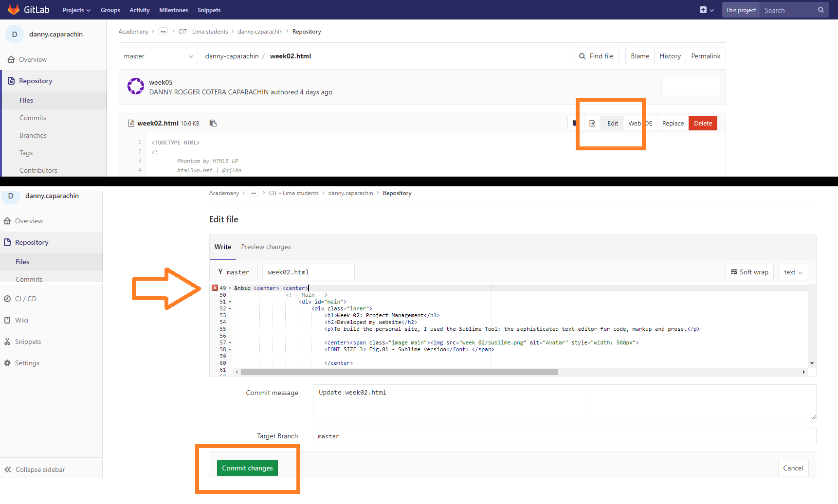838x504 pixels.
Task: Click the search magnifier icon
Action: tap(821, 10)
